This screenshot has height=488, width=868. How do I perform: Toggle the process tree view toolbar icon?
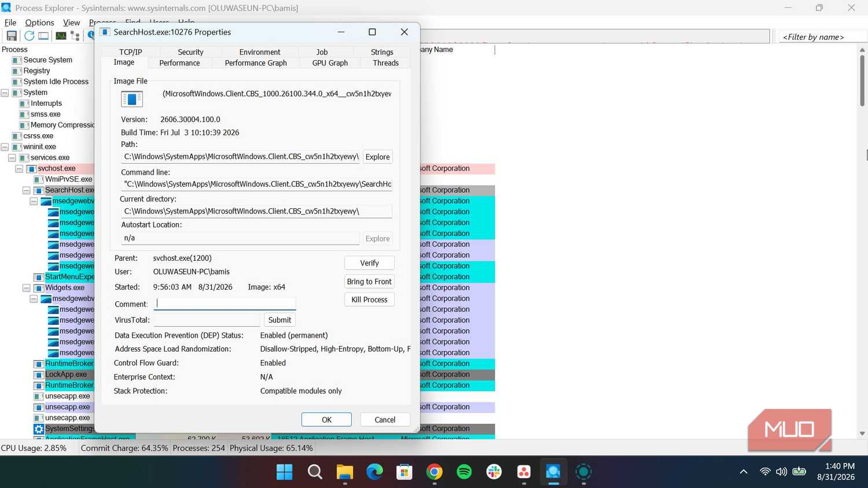point(75,36)
